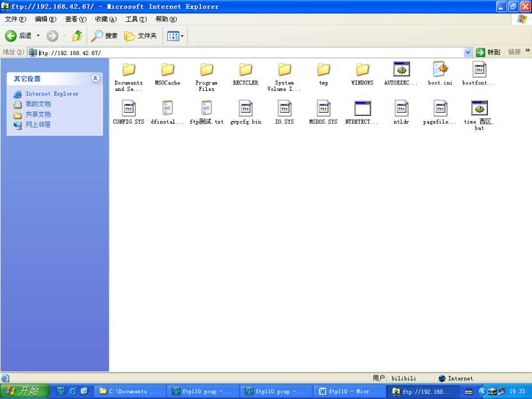Image resolution: width=532 pixels, height=399 pixels.
Task: Open the Documents and Settings folder
Action: [129, 77]
